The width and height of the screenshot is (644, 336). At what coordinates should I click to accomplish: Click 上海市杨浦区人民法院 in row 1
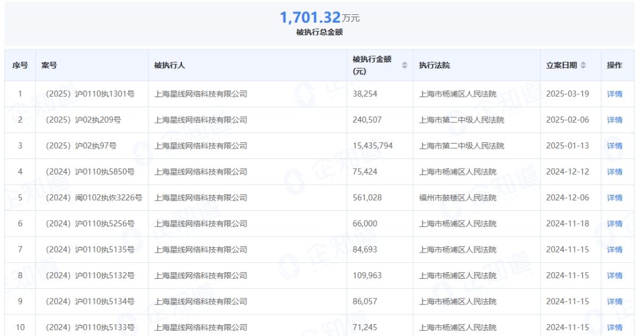[457, 94]
